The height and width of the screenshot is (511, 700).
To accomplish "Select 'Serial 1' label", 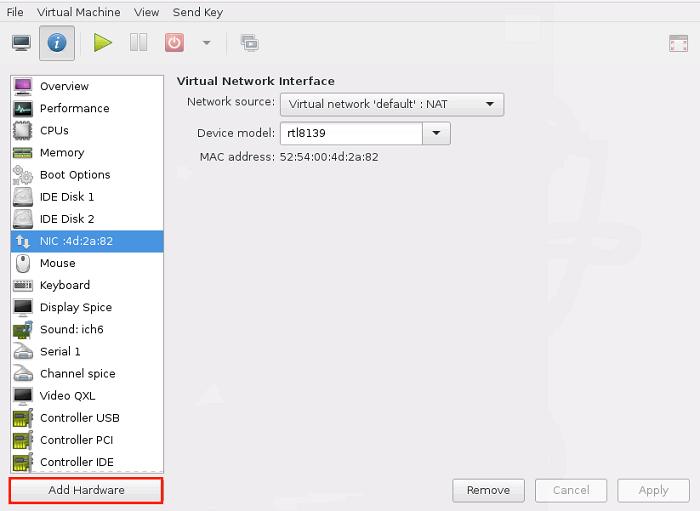I will point(60,352).
